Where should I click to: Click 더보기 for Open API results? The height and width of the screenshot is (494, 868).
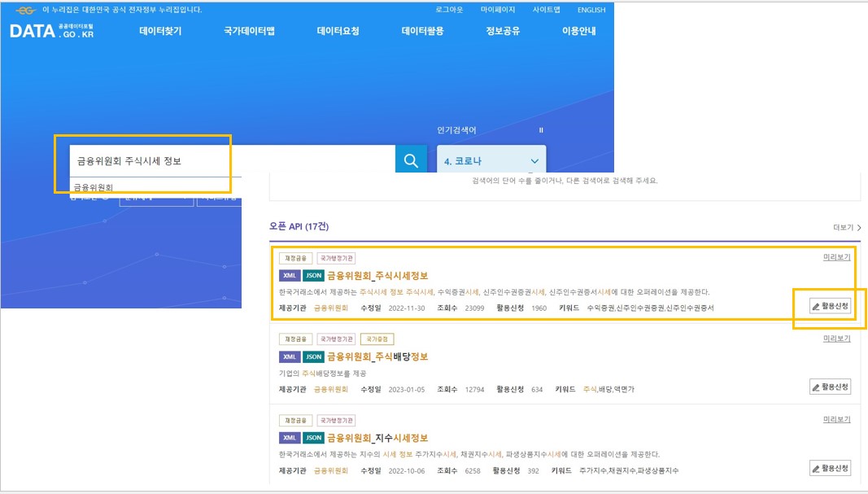(x=847, y=227)
